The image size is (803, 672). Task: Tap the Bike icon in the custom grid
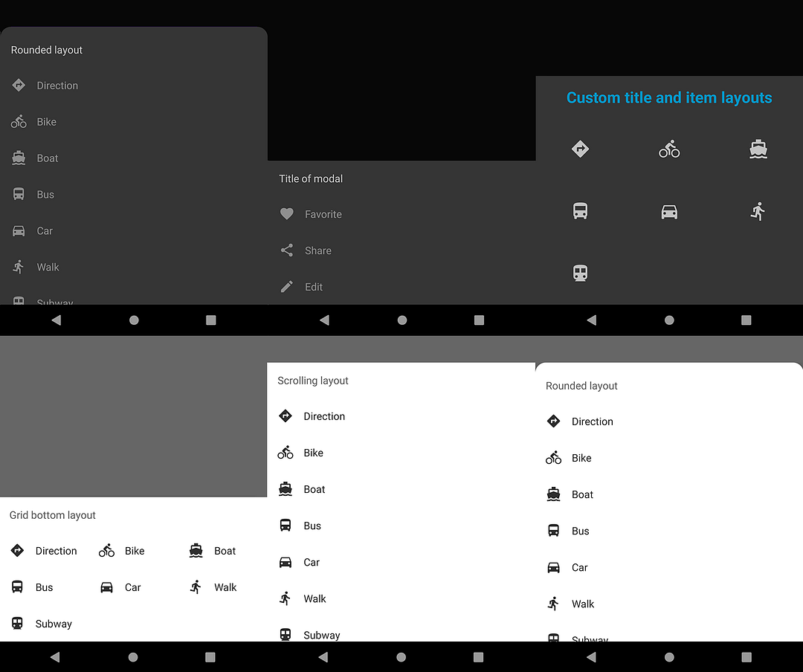click(668, 149)
